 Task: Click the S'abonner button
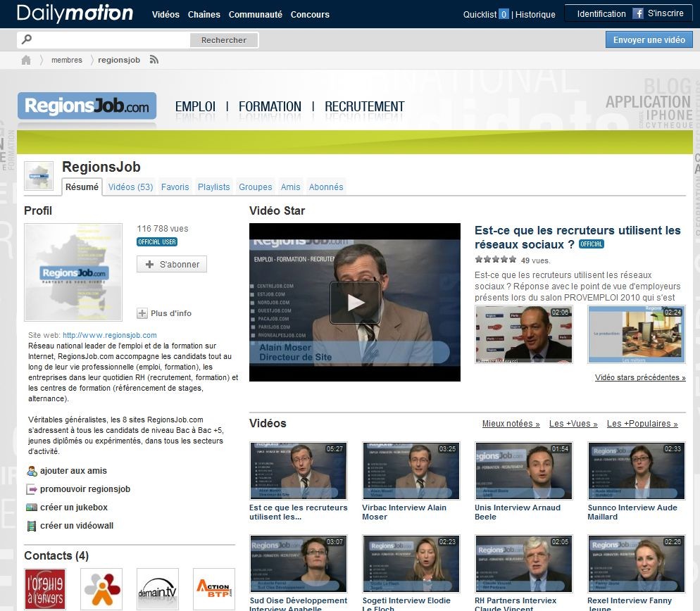[172, 264]
